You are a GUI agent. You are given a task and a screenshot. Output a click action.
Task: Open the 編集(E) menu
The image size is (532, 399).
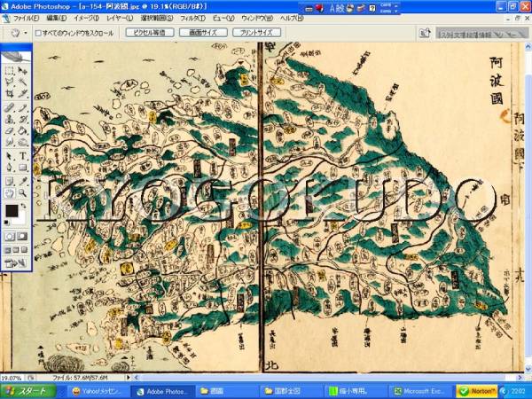pos(57,19)
